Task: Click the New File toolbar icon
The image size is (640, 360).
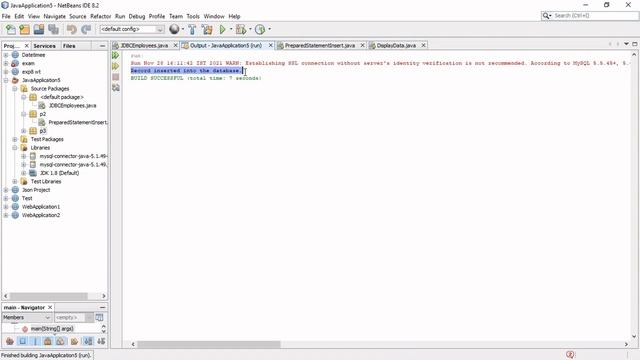Action: (x=11, y=29)
